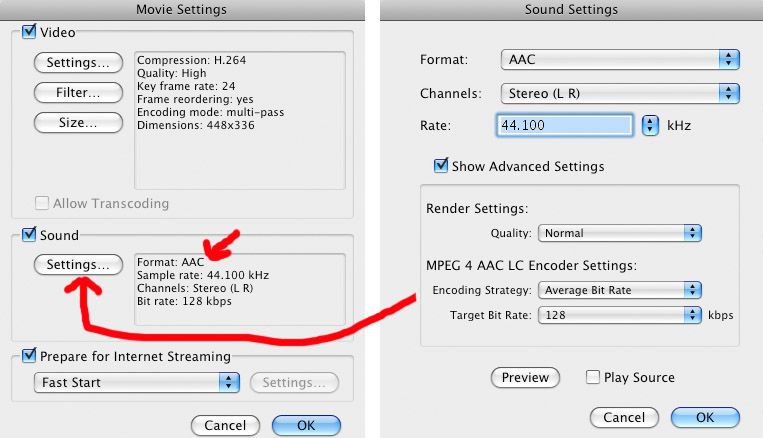The height and width of the screenshot is (438, 763).
Task: Click the Preview button
Action: [x=525, y=377]
